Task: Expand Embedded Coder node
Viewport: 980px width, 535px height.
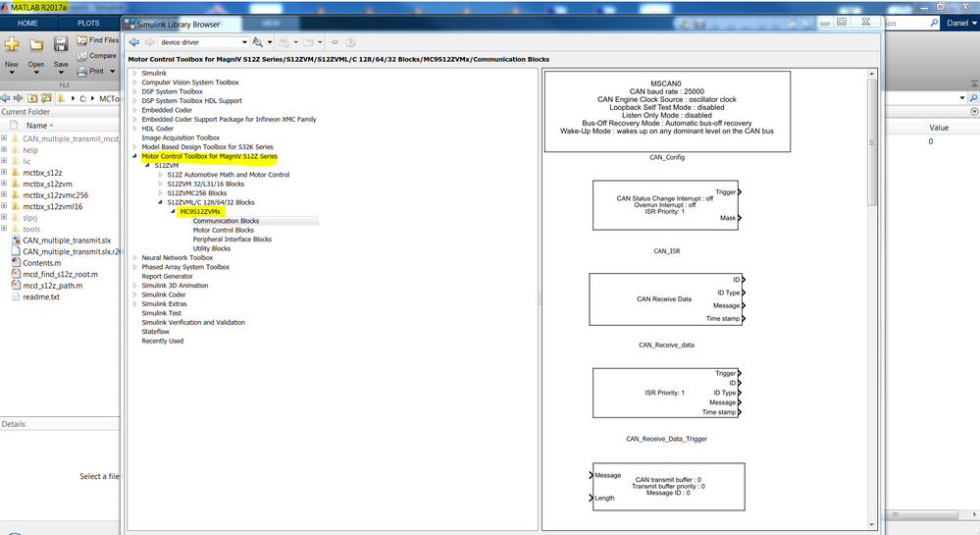Action: (134, 110)
